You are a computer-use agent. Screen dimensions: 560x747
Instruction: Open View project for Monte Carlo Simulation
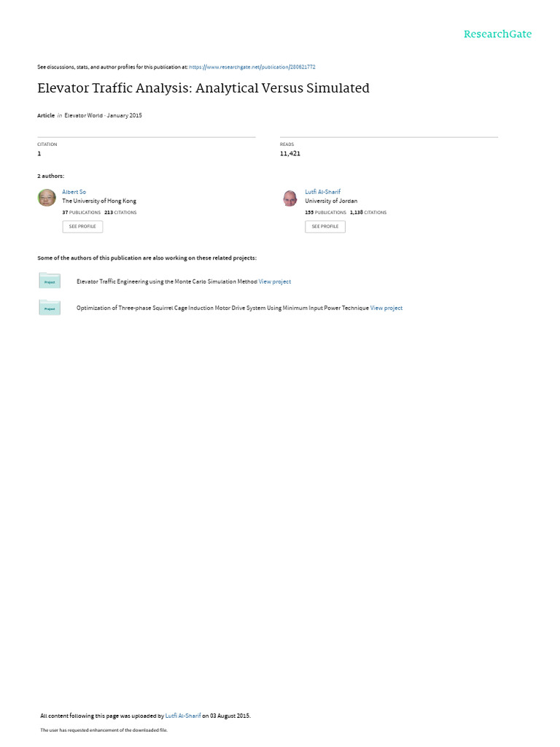(275, 282)
